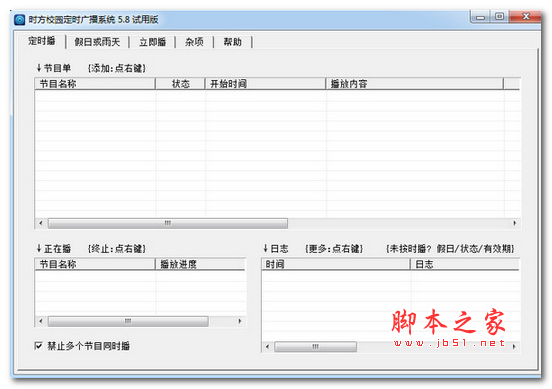Screen dimensions: 552x389
Task: Click 节目名称 column header in 节目单 list
Action: [95, 84]
